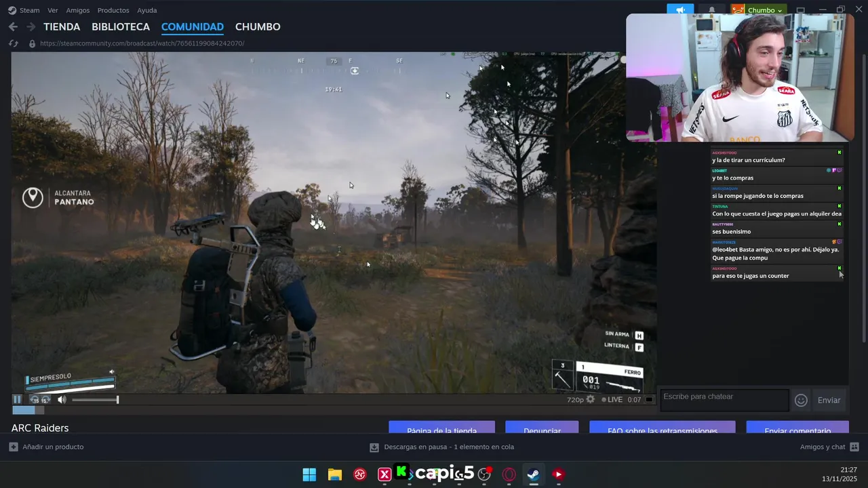Switch to the TIENDA tab
868x488 pixels.
[62, 27]
